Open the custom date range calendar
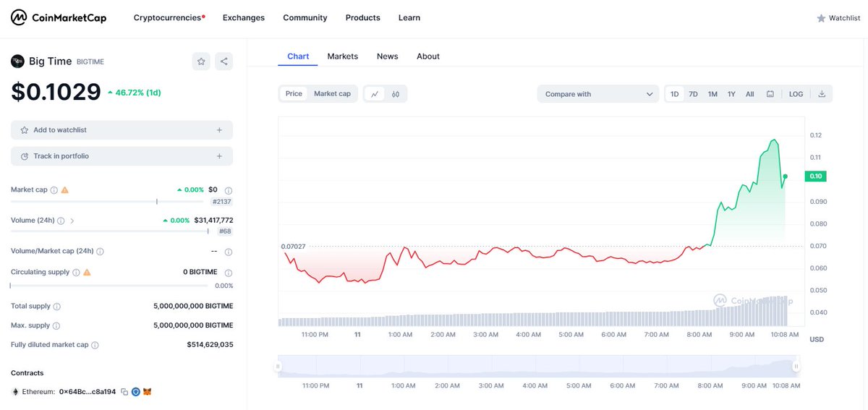The image size is (868, 410). (x=770, y=94)
